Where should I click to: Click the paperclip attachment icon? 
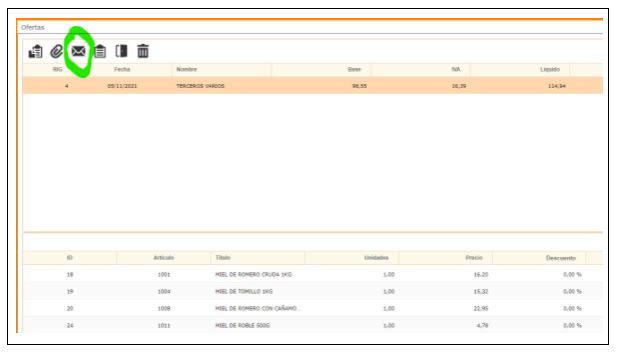pos(57,51)
